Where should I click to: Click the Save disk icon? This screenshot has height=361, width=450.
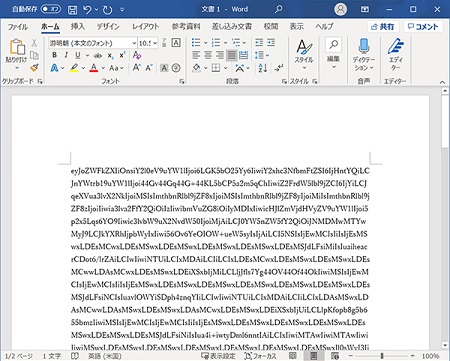click(x=72, y=10)
